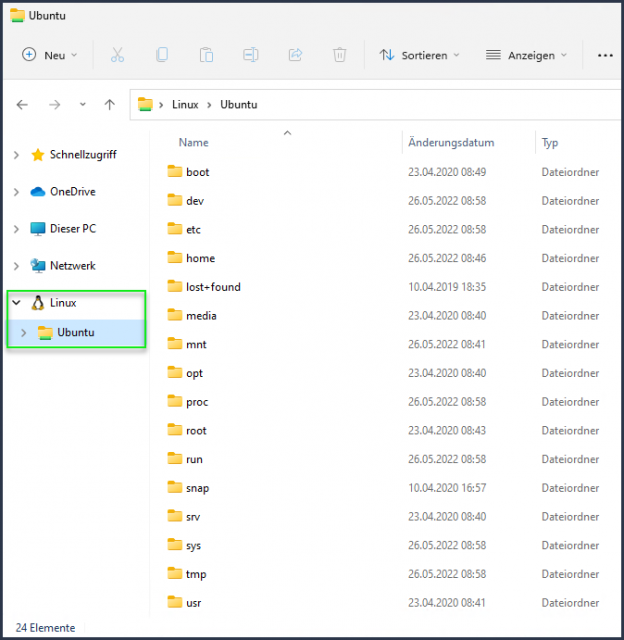Expand the Schnellzugriff tree node
The image size is (624, 640).
coord(16,155)
